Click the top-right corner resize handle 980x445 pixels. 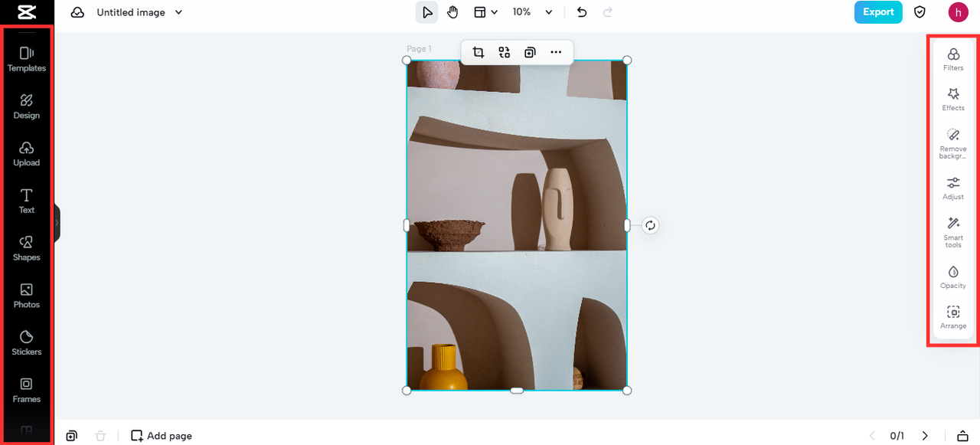[x=627, y=60]
